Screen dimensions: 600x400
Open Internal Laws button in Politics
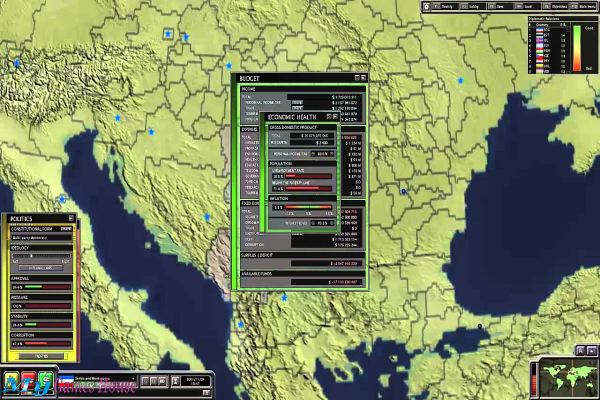[41, 268]
